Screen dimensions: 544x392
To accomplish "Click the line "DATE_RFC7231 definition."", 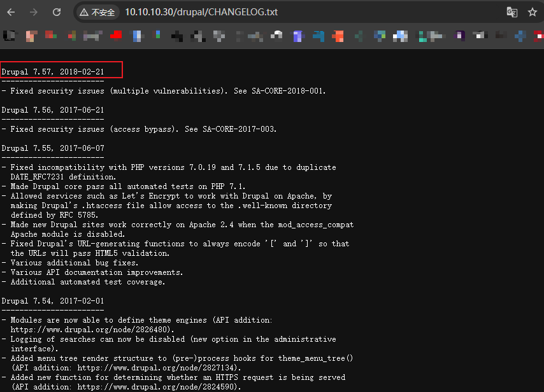I will [63, 177].
